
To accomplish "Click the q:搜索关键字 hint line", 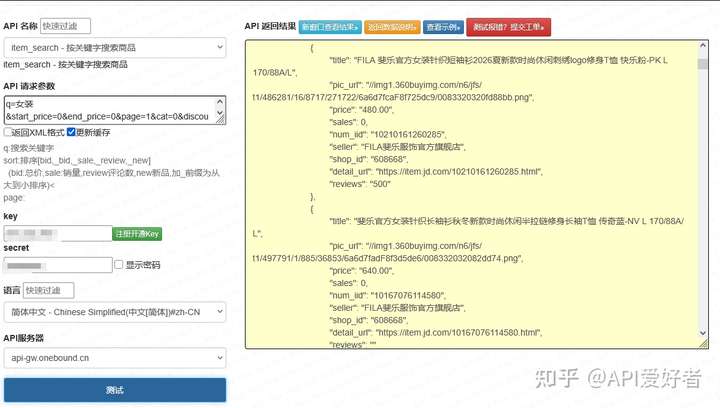I will click(x=28, y=148).
